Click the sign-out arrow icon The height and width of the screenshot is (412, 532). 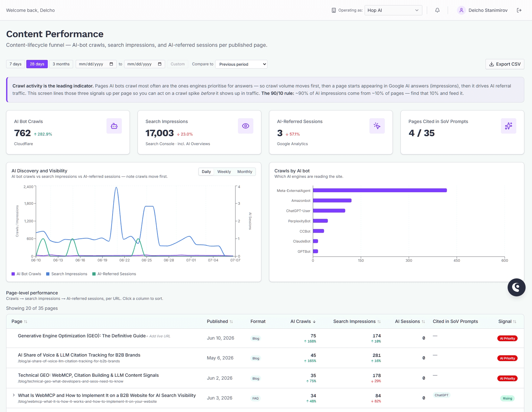[x=519, y=10]
